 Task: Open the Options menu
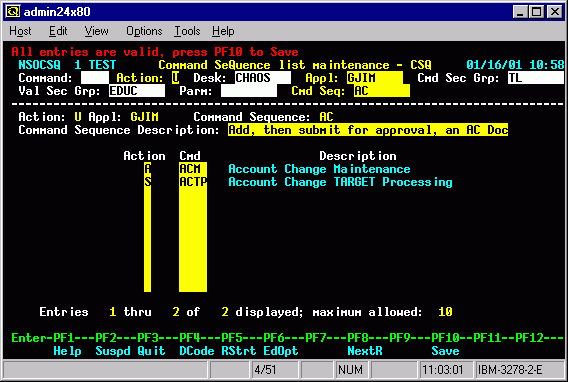tap(144, 31)
